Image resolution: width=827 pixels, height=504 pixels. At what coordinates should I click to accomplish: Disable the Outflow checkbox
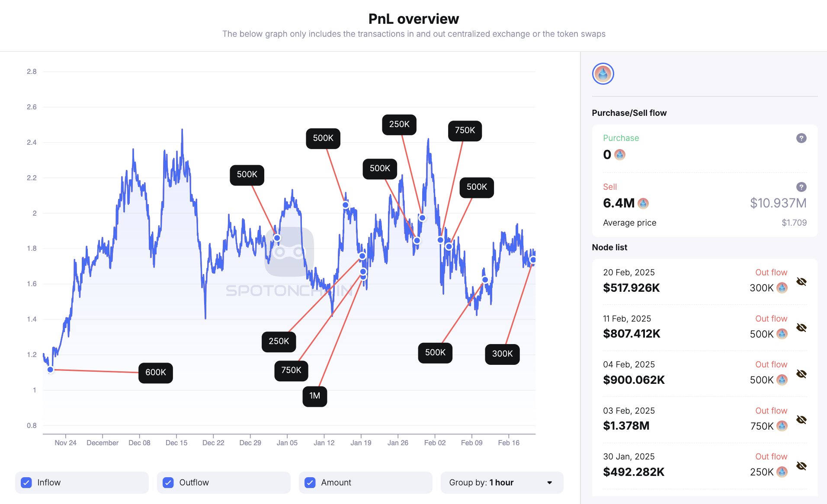(x=168, y=483)
